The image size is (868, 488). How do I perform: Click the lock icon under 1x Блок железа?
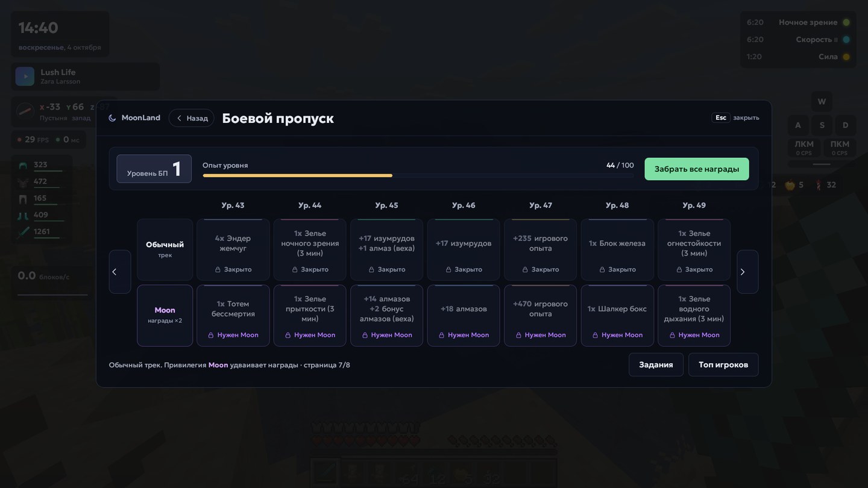pos(603,270)
